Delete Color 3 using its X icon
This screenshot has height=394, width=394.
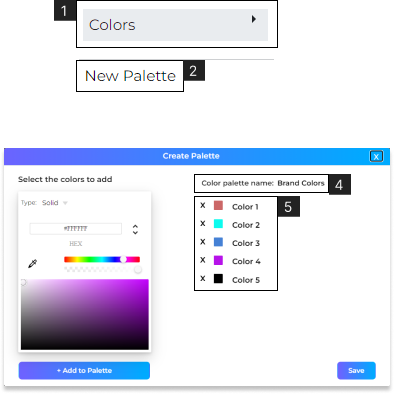(203, 242)
